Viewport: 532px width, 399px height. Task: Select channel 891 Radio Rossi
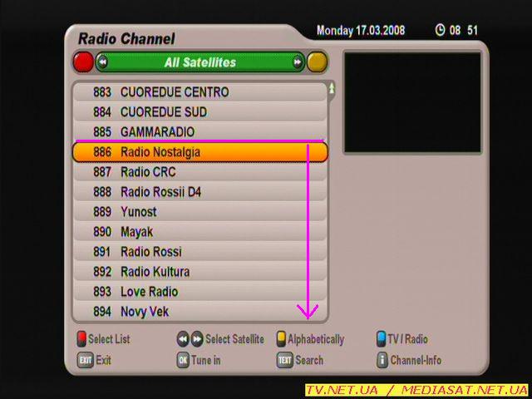click(x=199, y=252)
